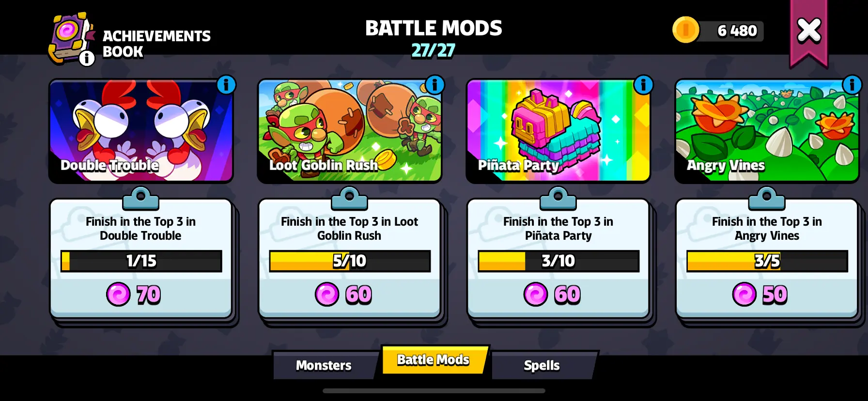Tap the purple swirl reward under Angry Vines

[744, 294]
